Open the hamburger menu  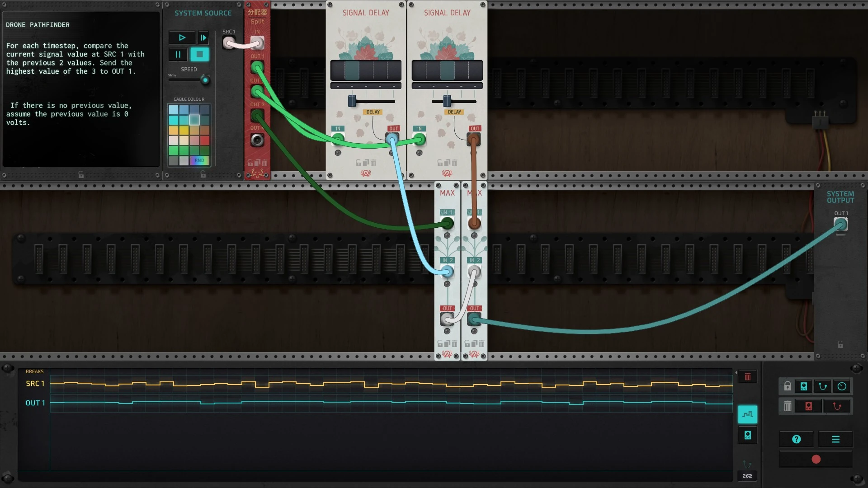835,439
